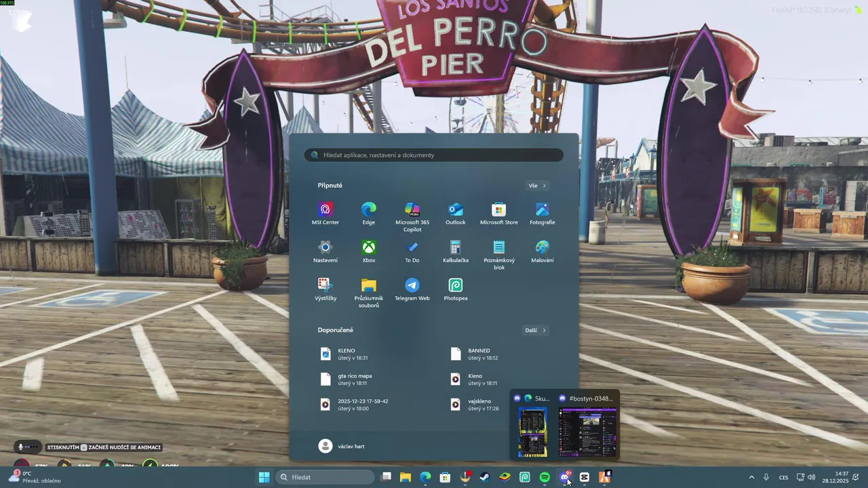
Task: Open Spotify from the taskbar
Action: [545, 477]
